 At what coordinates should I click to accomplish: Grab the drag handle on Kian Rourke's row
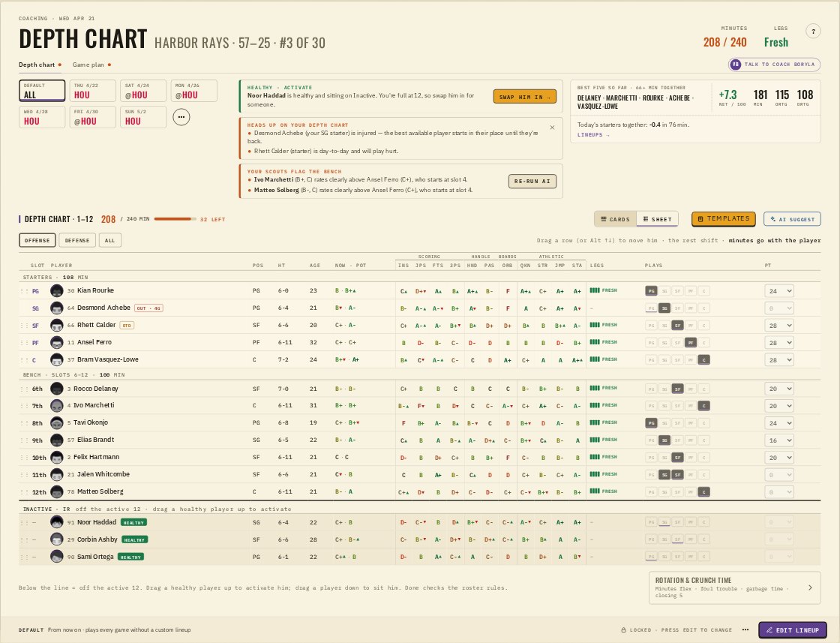(23, 291)
